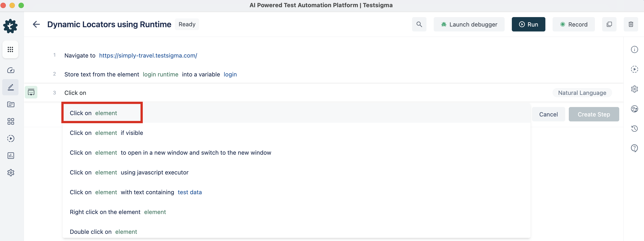This screenshot has height=241, width=644.
Task: Choose 'Right click on the element' suggestion
Action: (296, 212)
